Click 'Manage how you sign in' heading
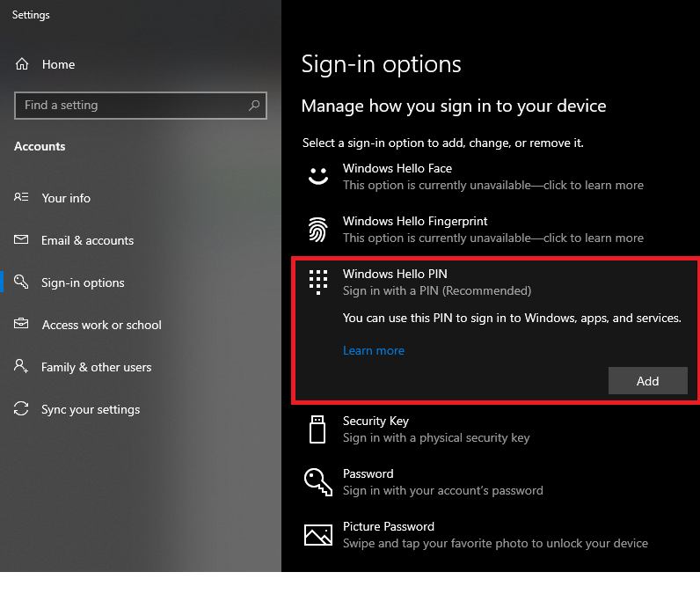 coord(454,106)
